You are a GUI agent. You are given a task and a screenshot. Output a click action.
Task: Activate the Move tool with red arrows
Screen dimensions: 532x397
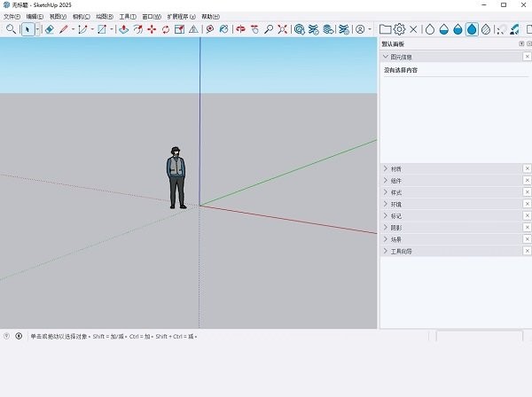pyautogui.click(x=152, y=29)
